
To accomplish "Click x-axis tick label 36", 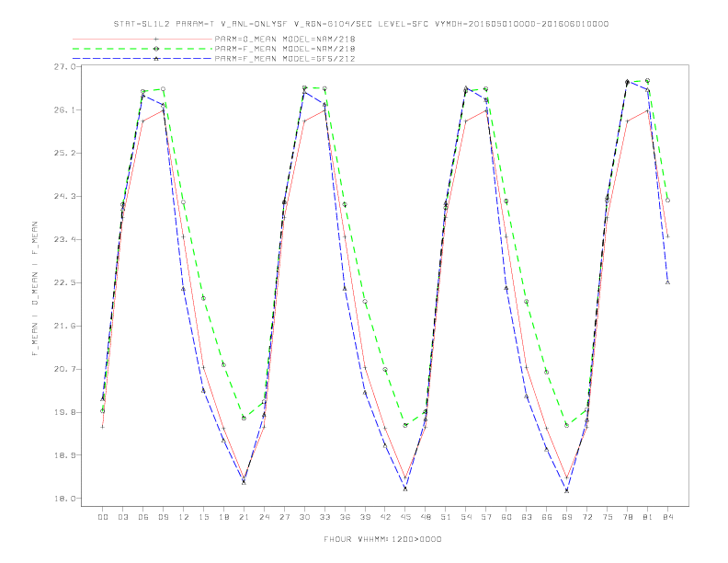I will [345, 517].
